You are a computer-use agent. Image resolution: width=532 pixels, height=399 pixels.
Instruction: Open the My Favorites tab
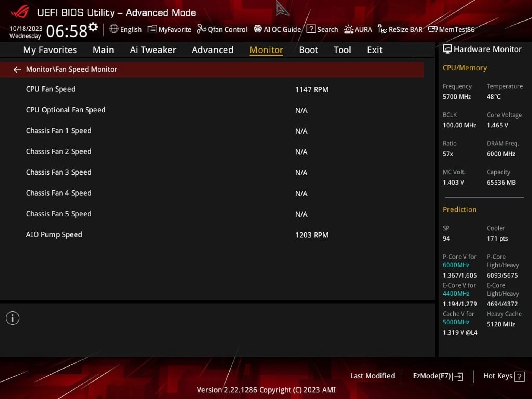tap(50, 50)
